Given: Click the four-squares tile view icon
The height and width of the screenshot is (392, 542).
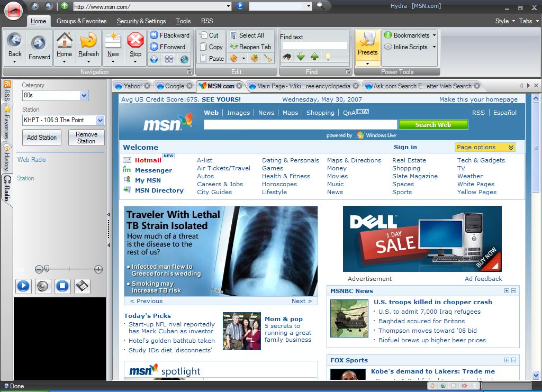Looking at the screenshot, I should [169, 59].
